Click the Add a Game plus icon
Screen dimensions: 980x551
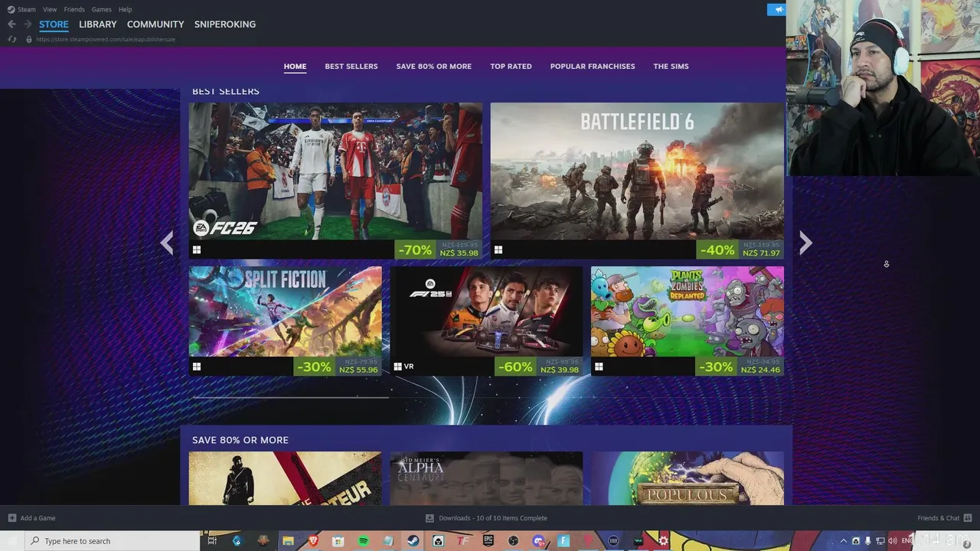[x=11, y=518]
